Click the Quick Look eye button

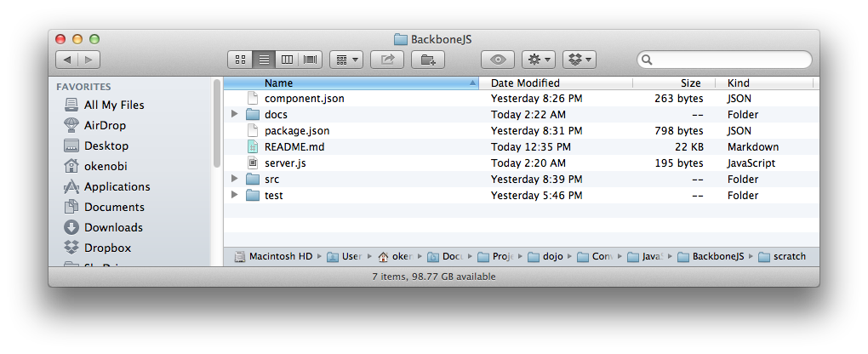coord(498,60)
